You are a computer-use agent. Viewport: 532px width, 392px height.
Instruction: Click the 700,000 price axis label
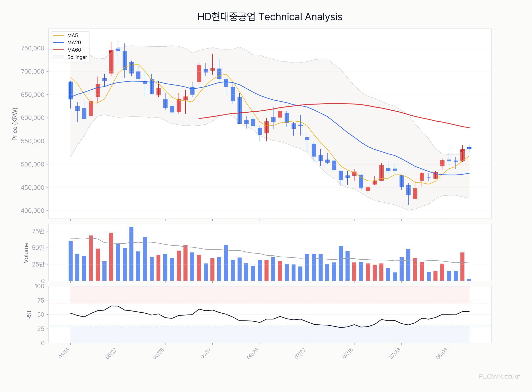[33, 72]
